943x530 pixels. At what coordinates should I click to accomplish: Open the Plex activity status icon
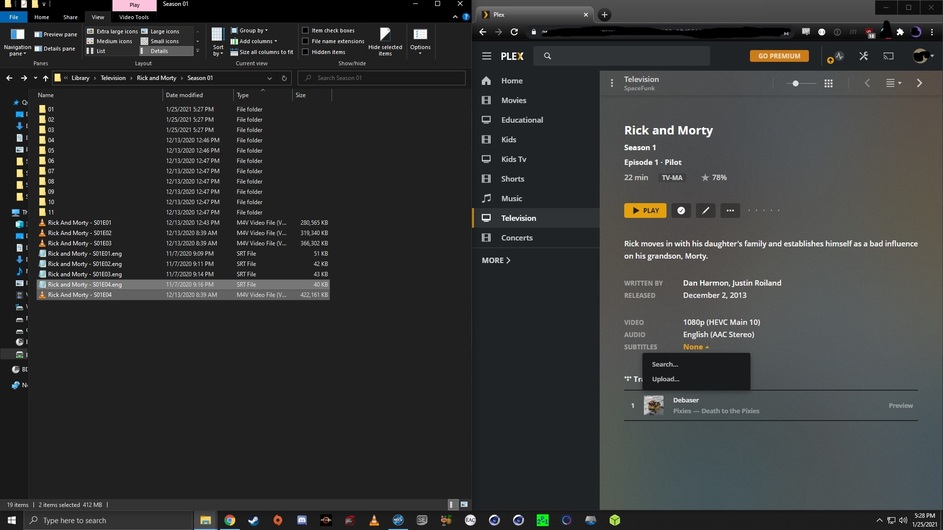pos(839,56)
